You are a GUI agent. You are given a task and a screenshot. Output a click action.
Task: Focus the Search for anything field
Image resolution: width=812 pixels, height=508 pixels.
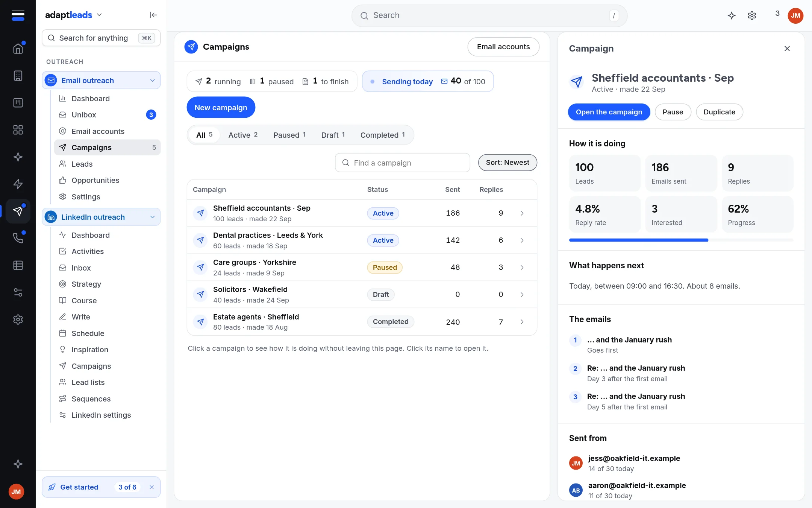pos(101,38)
